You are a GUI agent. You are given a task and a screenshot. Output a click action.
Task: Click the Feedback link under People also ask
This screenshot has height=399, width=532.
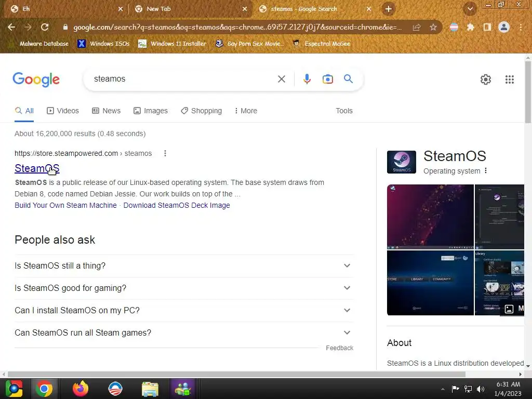(x=339, y=348)
